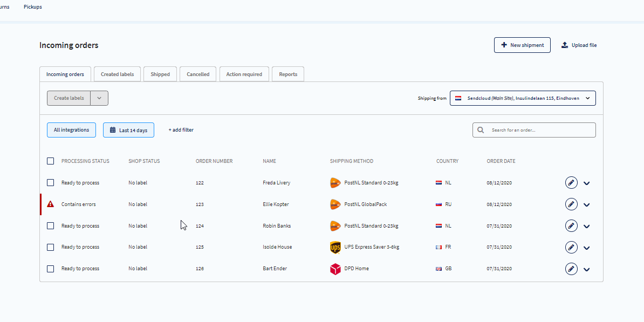Image resolution: width=644 pixels, height=322 pixels.
Task: Open Pickups in top navigation
Action: tap(33, 7)
